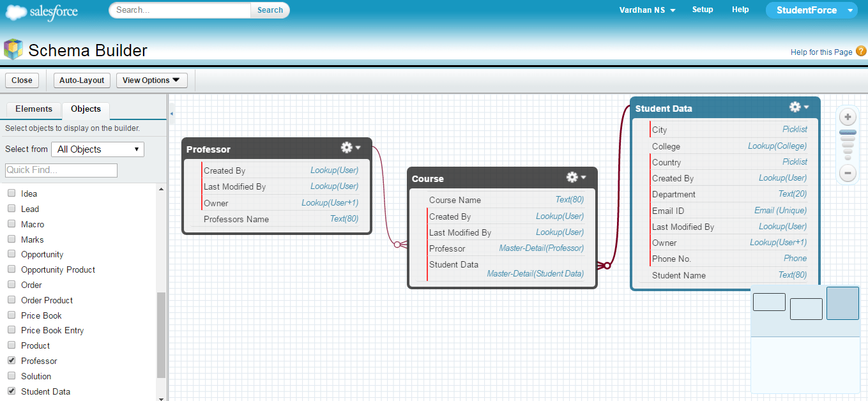Open the View Options dropdown
Image resolution: width=868 pixels, height=401 pixels.
(x=151, y=80)
